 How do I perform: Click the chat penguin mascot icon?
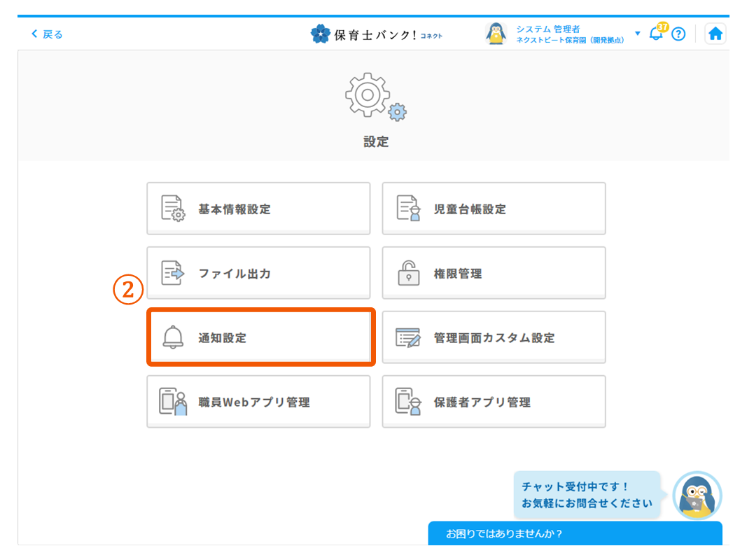point(697,496)
